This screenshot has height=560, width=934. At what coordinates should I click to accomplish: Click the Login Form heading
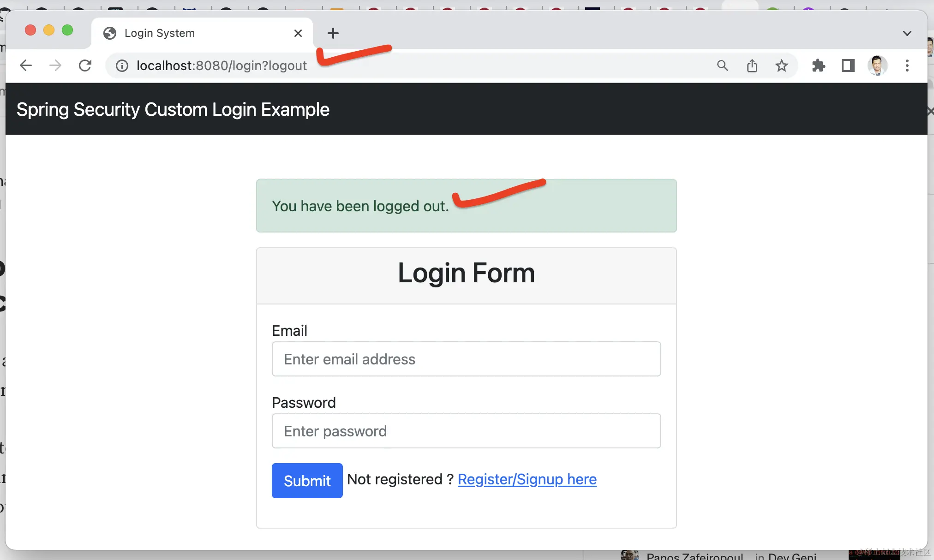[467, 273]
